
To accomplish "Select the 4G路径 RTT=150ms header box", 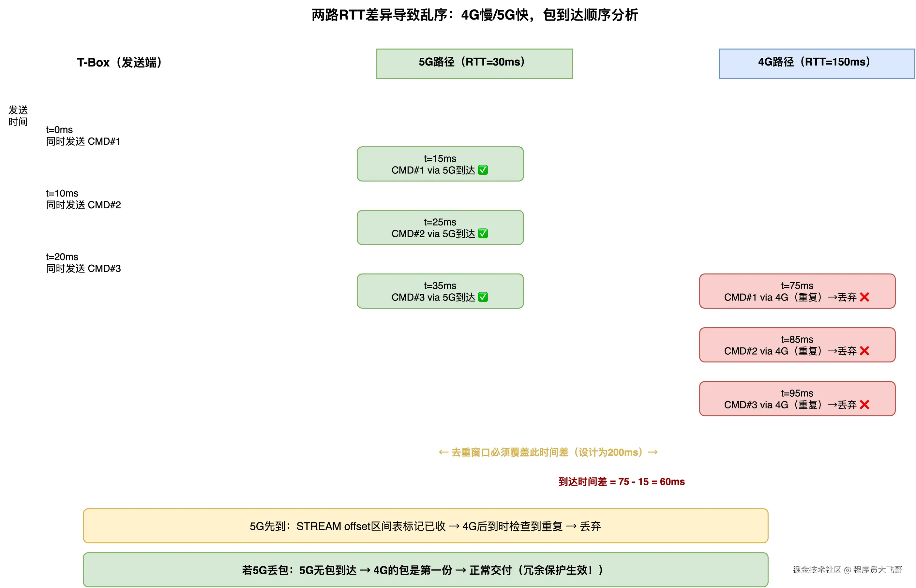I will coord(816,63).
